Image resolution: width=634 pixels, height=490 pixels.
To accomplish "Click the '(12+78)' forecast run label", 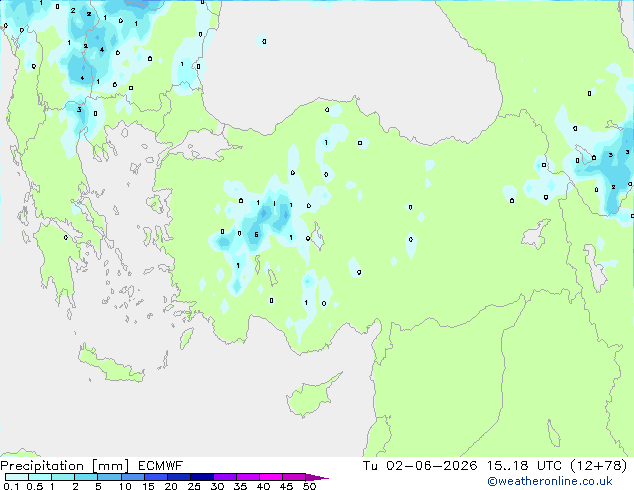I will [x=599, y=466].
